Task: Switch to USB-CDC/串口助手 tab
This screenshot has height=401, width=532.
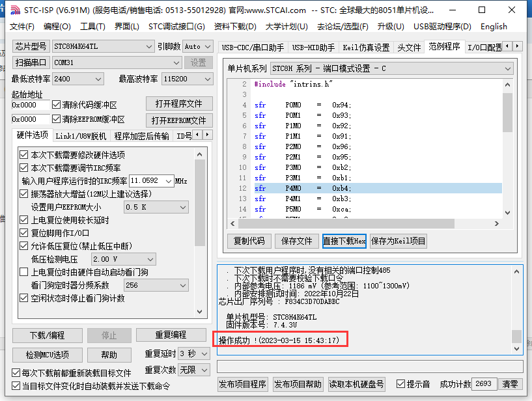Action: tap(253, 48)
